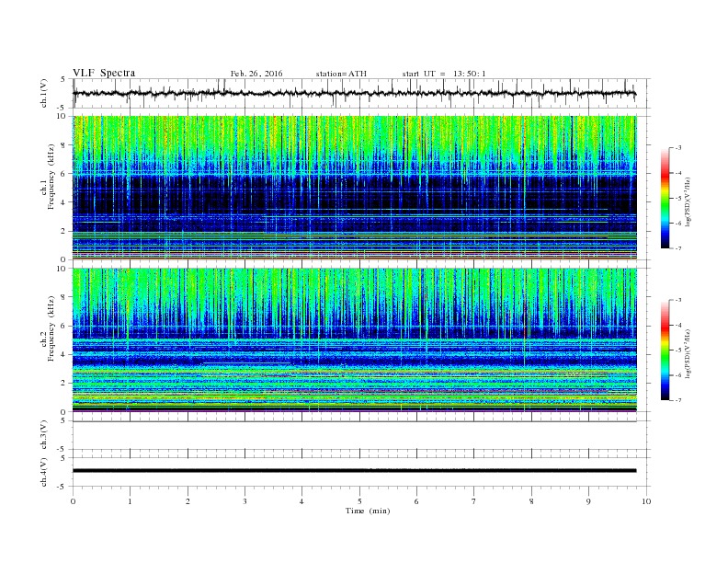This screenshot has width=728, height=563.
Task: Click the ch.2 spectrogram color scale bar
Action: click(x=665, y=350)
